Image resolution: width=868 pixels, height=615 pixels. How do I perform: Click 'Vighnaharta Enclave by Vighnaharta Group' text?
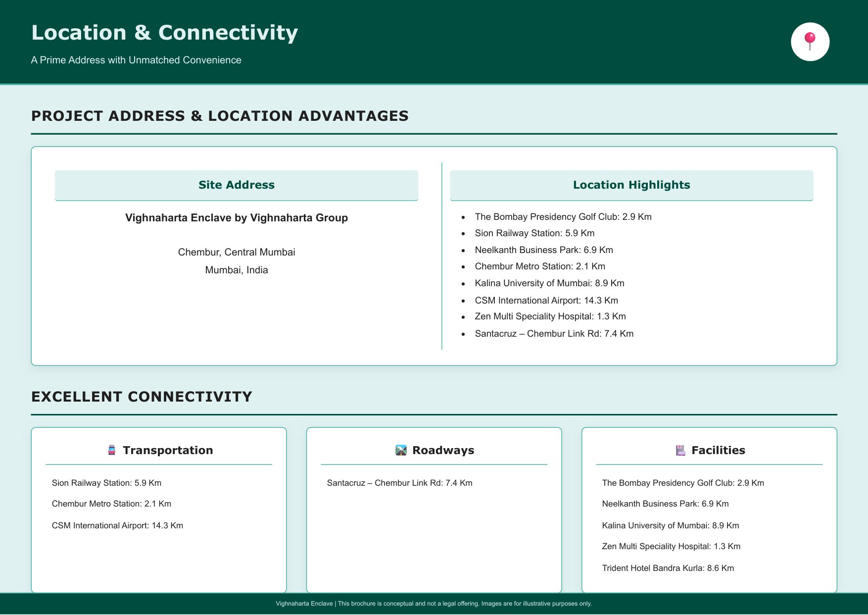pos(237,218)
